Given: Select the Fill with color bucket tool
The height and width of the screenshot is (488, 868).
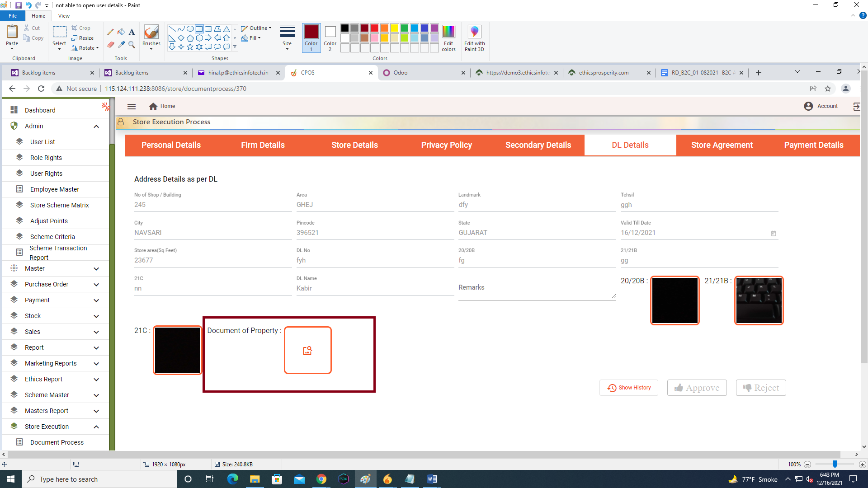Looking at the screenshot, I should 121,32.
